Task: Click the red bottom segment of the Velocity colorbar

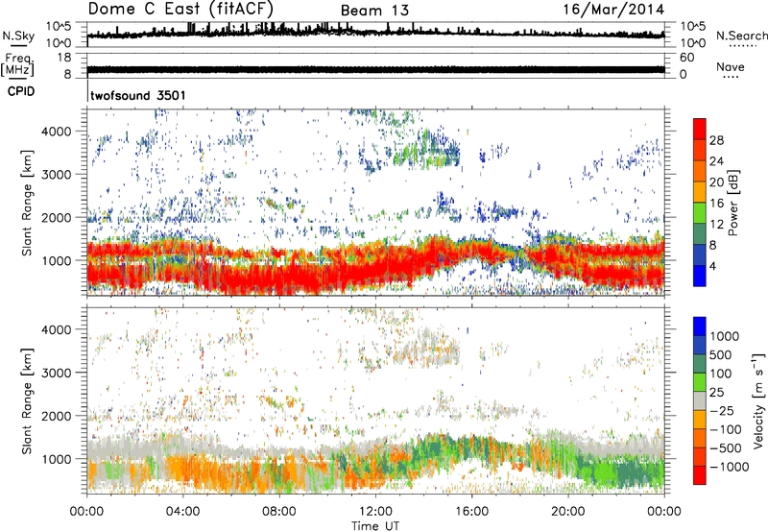Action: pos(700,475)
